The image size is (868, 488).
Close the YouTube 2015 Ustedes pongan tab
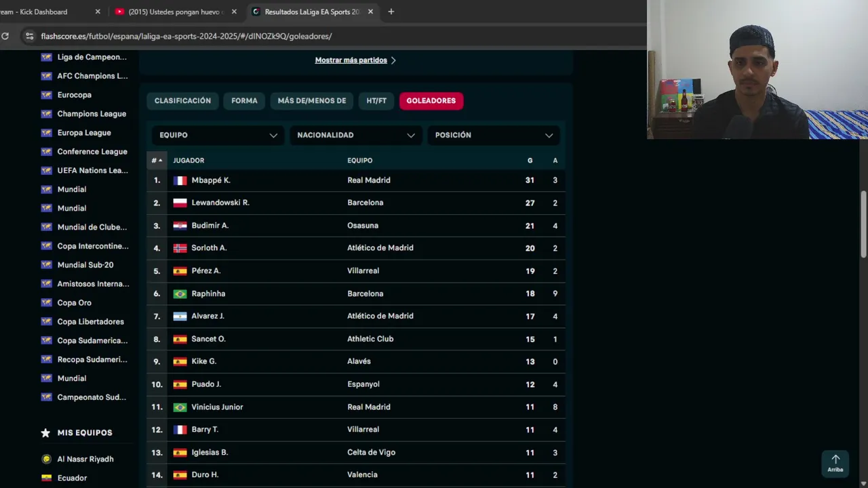234,12
